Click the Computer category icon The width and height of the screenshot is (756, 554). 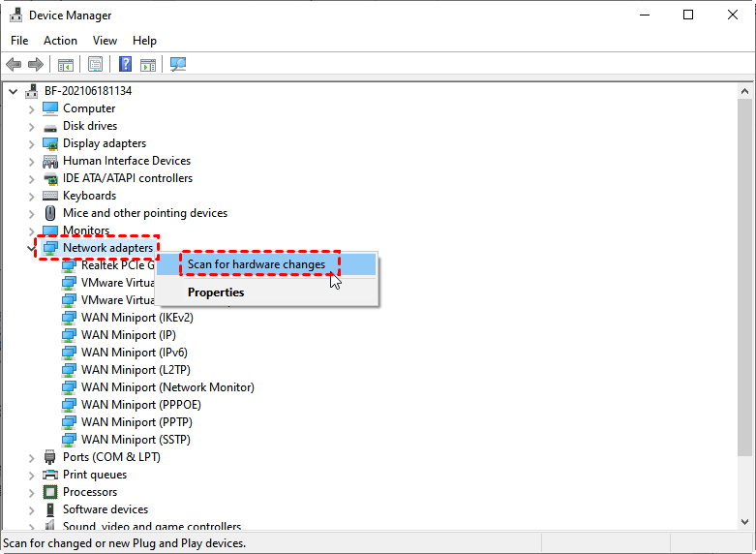[x=50, y=108]
